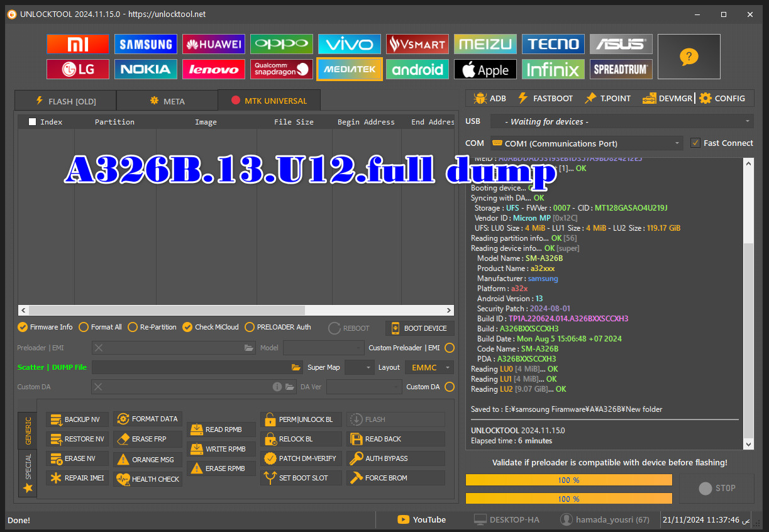The width and height of the screenshot is (769, 532).
Task: Click the lower 100 % progress bar
Action: tap(569, 499)
